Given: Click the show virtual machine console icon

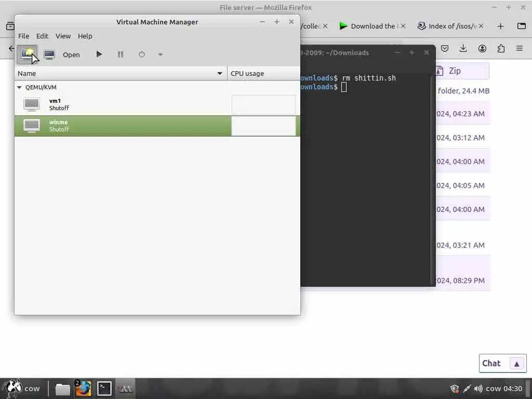Looking at the screenshot, I should coord(49,54).
